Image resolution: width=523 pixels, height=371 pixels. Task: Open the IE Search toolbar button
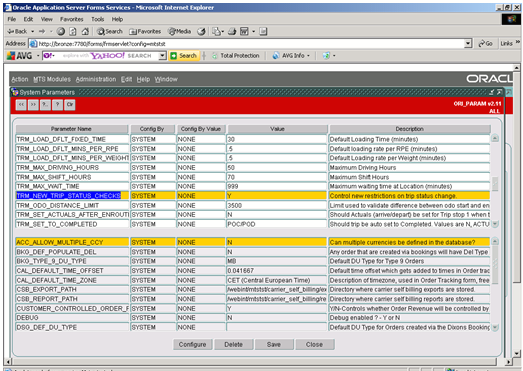tap(110, 31)
